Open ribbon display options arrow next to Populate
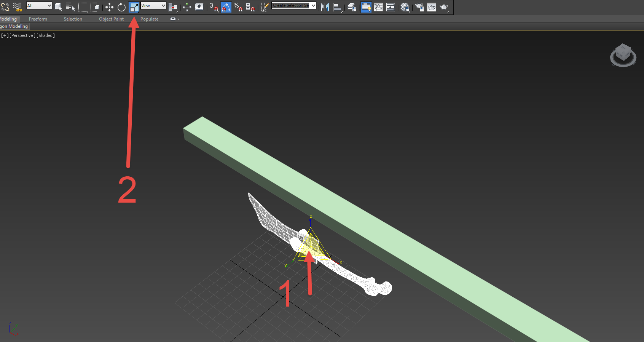644x342 pixels. coord(178,19)
